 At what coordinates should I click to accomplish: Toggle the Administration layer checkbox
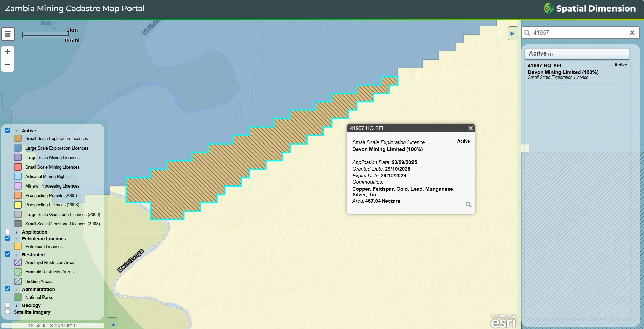point(7,289)
